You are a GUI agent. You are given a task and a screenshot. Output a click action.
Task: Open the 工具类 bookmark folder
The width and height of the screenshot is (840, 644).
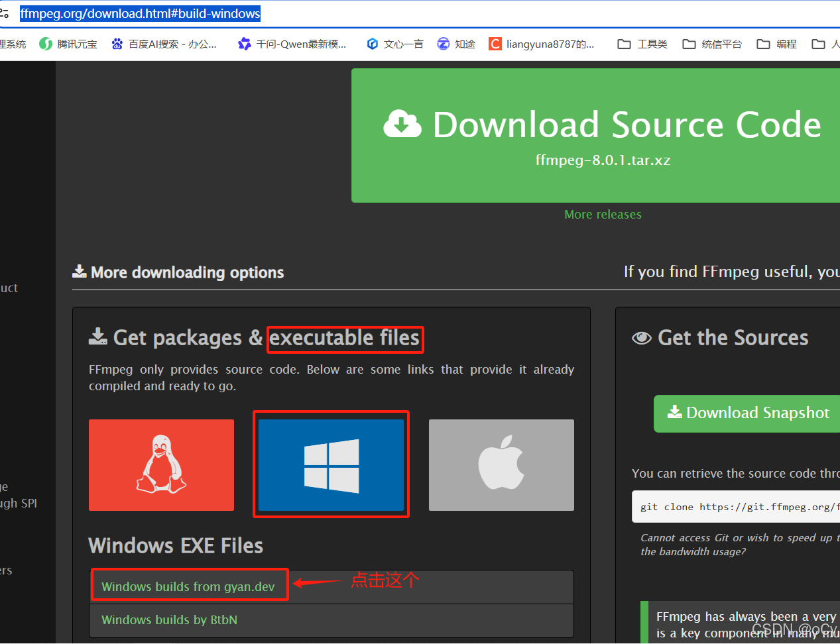[x=642, y=44]
